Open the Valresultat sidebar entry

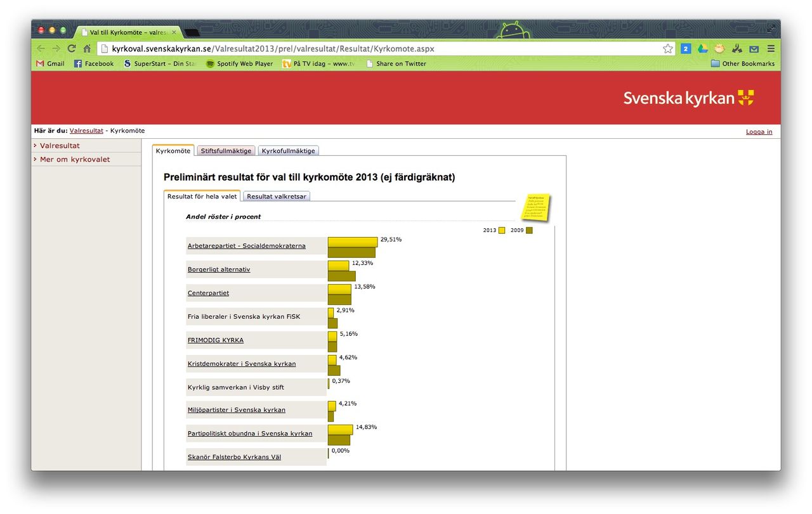click(60, 145)
